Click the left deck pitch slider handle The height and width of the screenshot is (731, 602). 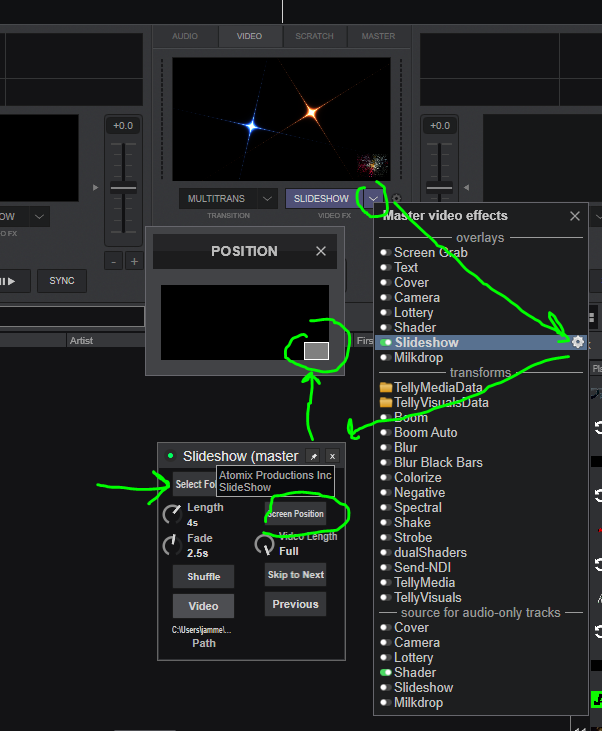123,187
